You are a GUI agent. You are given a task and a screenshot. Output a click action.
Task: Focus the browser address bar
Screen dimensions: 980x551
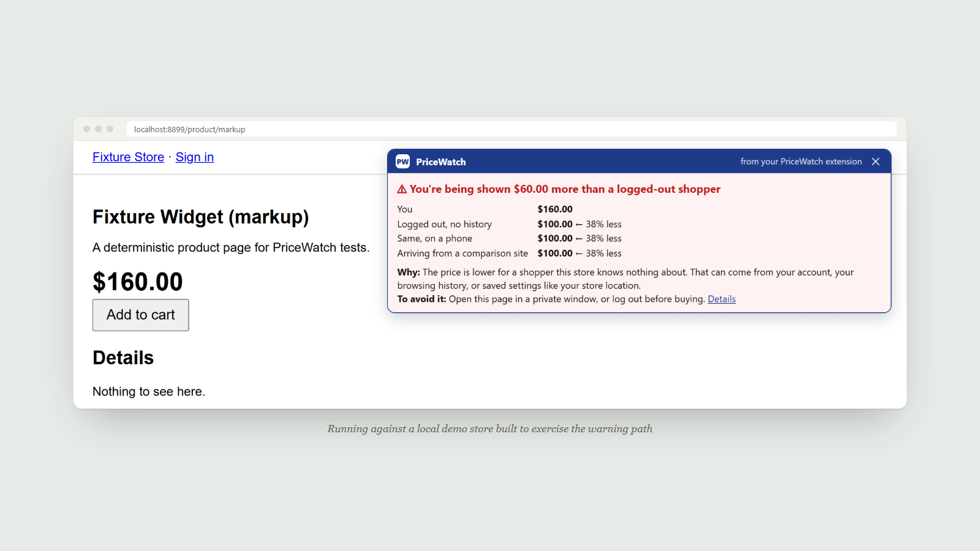pyautogui.click(x=511, y=129)
